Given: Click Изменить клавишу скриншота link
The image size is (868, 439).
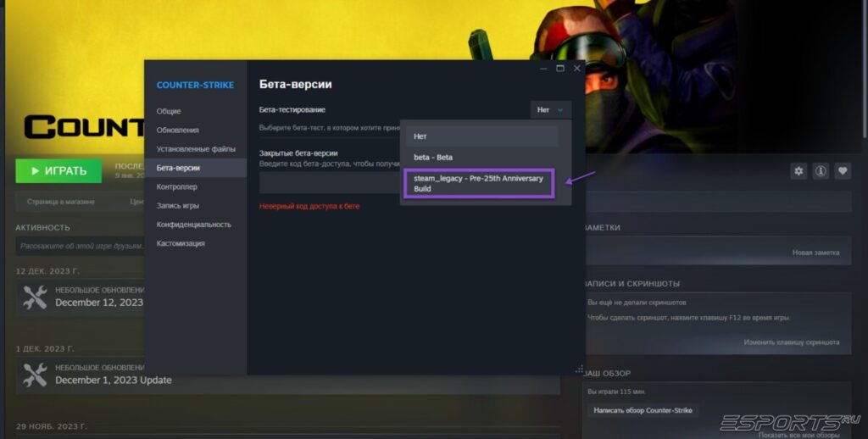Looking at the screenshot, I should [791, 342].
